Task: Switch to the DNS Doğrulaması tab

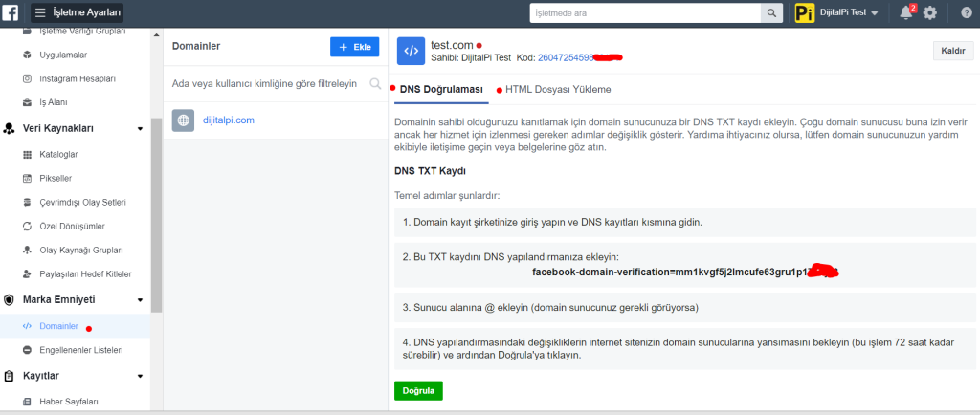Action: [441, 90]
